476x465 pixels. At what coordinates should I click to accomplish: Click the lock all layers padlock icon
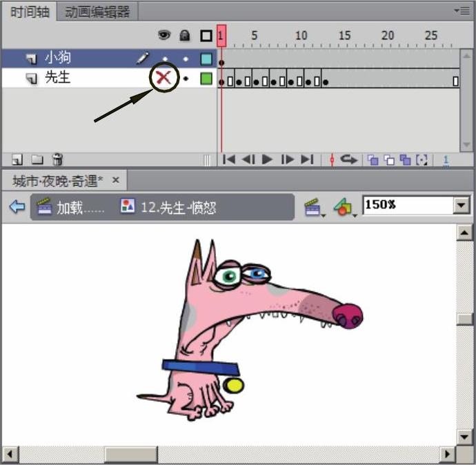[x=185, y=35]
